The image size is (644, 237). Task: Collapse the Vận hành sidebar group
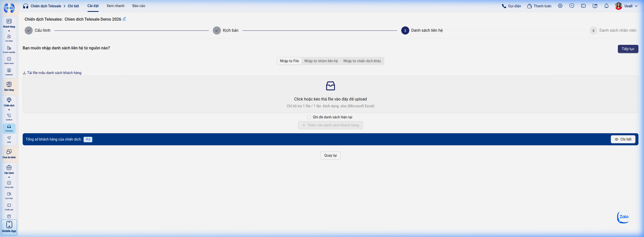click(x=9, y=178)
